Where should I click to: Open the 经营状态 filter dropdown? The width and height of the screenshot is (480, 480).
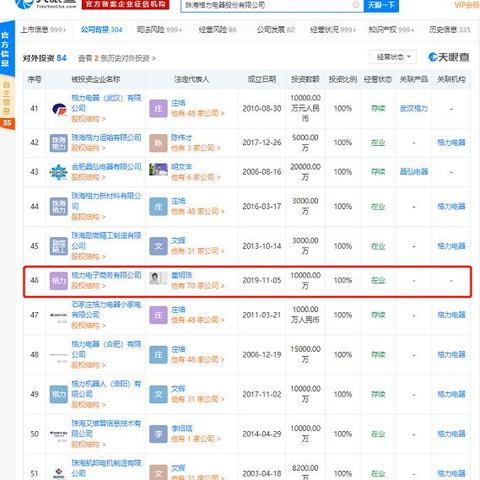pos(393,57)
